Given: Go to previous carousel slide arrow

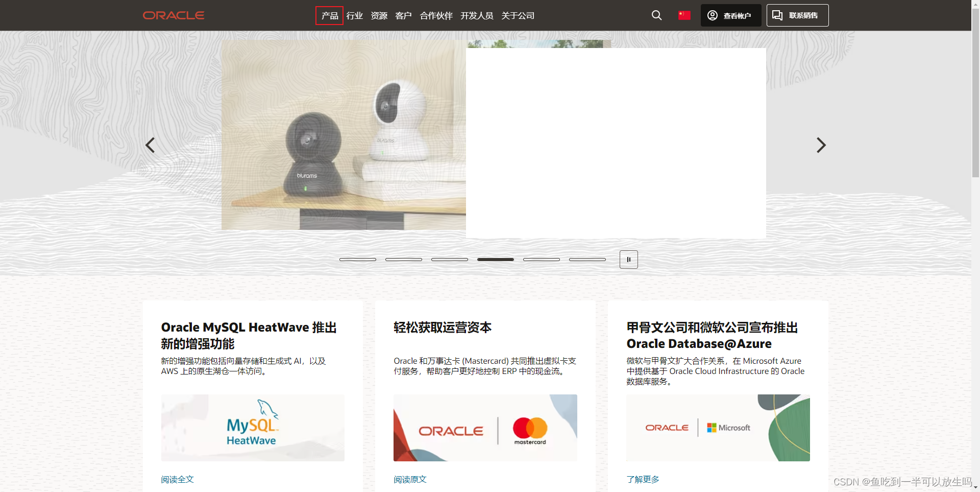Looking at the screenshot, I should [150, 145].
